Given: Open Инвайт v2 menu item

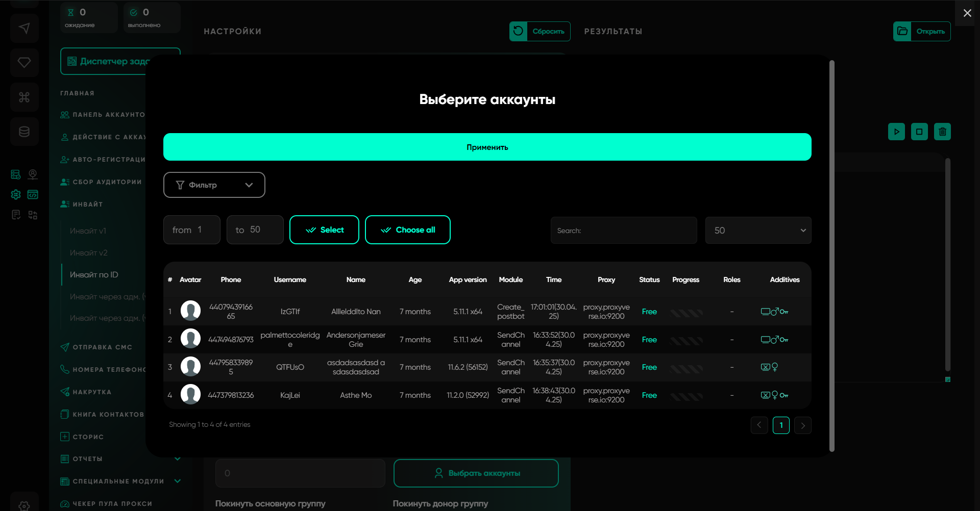Looking at the screenshot, I should 88,253.
